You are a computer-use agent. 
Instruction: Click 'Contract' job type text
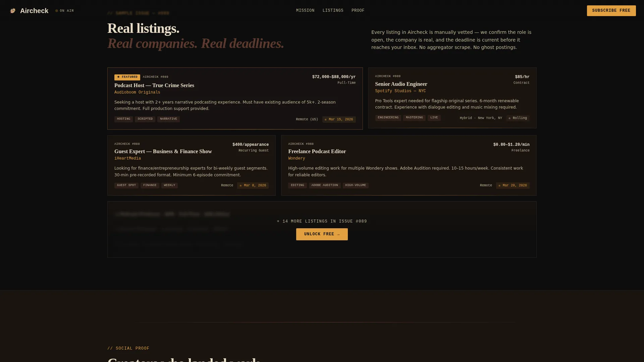tap(521, 83)
